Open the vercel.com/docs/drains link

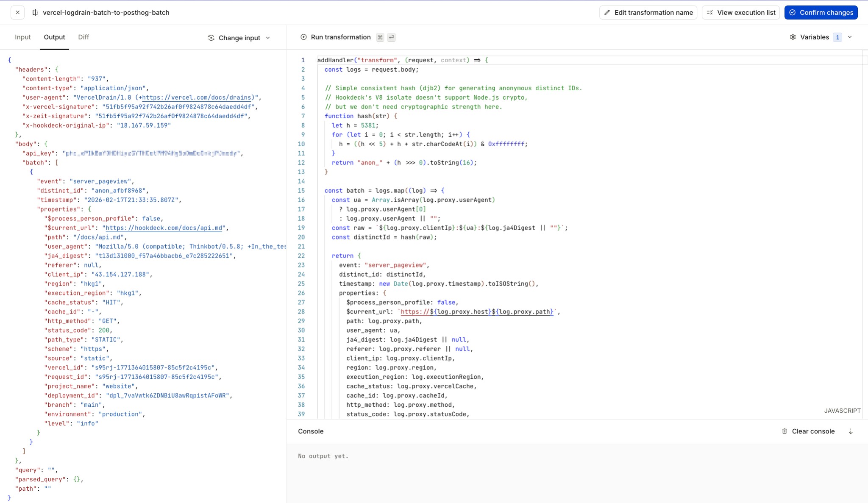click(x=199, y=97)
